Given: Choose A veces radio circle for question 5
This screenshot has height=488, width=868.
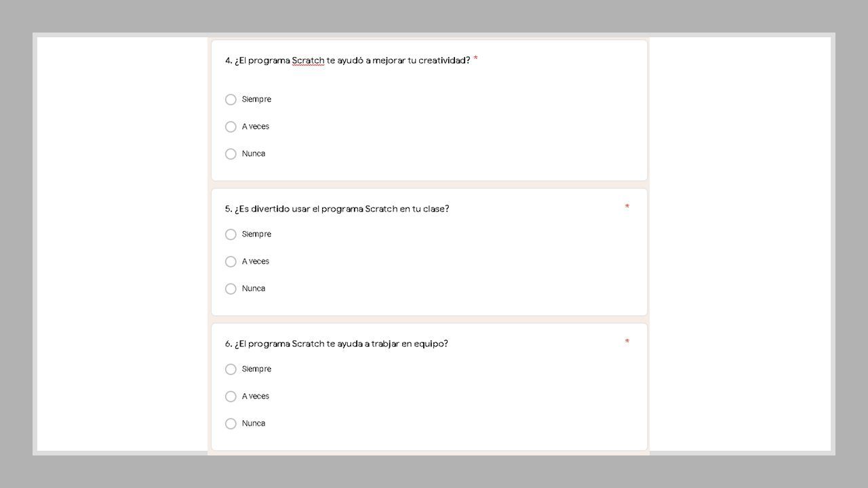Looking at the screenshot, I should pyautogui.click(x=231, y=262).
